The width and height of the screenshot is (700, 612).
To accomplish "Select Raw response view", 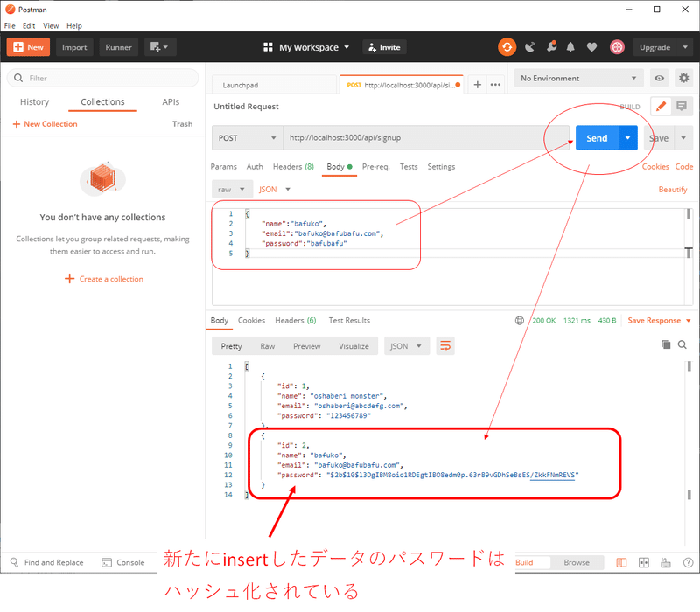I will [x=268, y=346].
